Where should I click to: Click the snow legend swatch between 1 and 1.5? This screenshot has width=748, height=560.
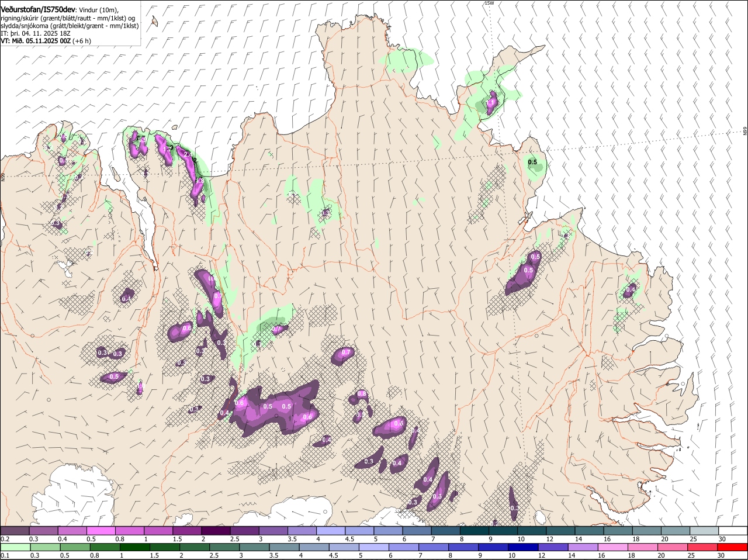158,531
